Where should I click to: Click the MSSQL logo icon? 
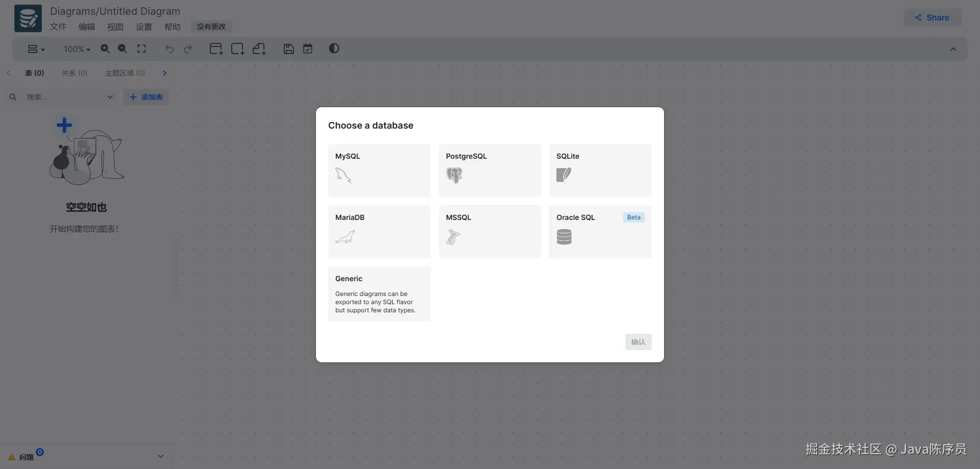[453, 237]
